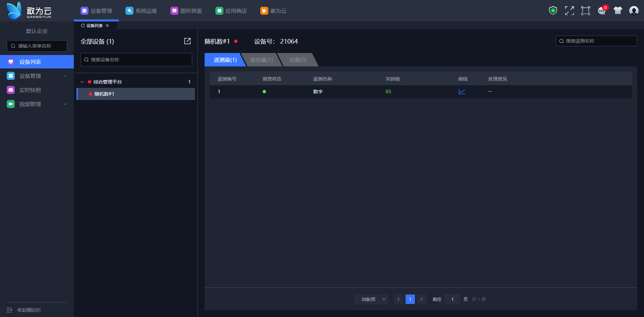Viewport: 644px width, 317px height.
Task: Switch to the 遥测量(1) tab
Action: click(225, 60)
